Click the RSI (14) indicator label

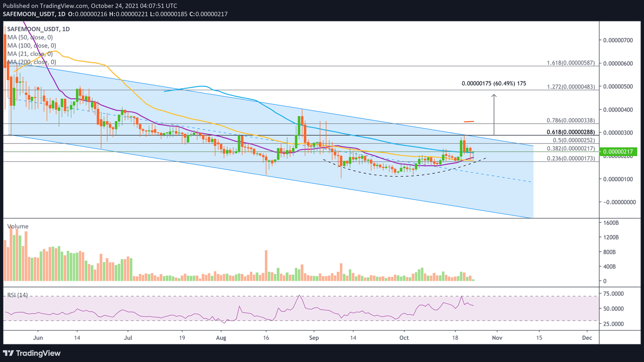click(18, 295)
